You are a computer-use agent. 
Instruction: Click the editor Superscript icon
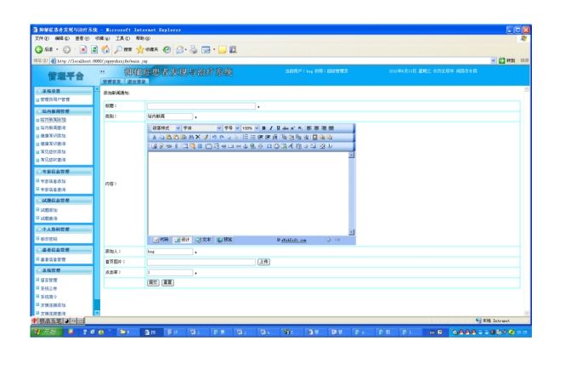[293, 128]
